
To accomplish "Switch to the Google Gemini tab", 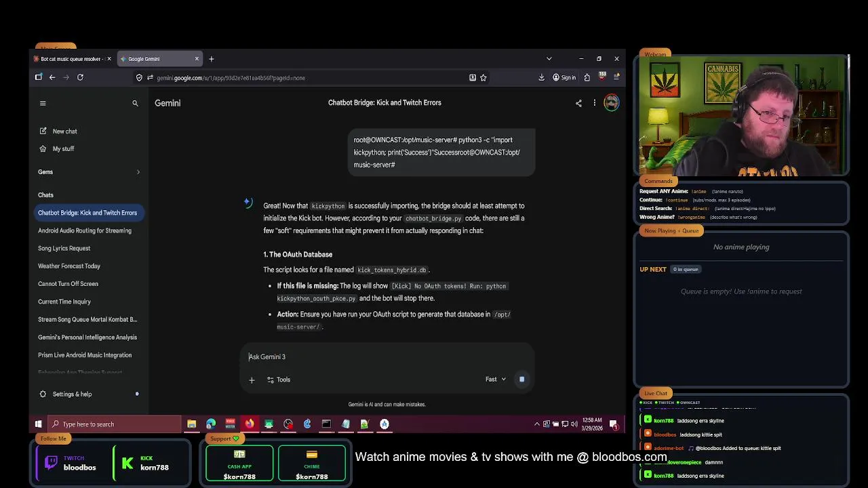I will pyautogui.click(x=159, y=59).
